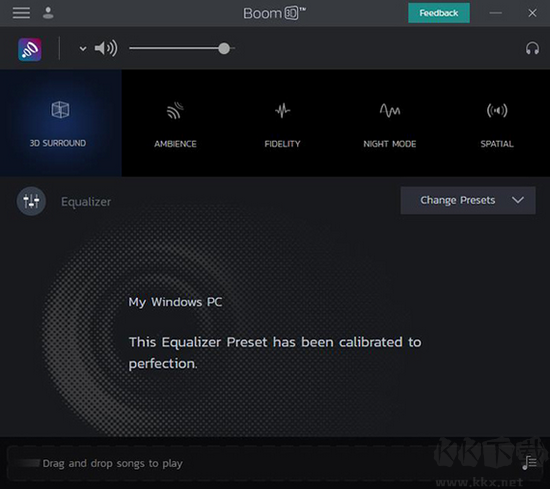The image size is (550, 489).
Task: Mute audio using the speaker icon
Action: (106, 48)
